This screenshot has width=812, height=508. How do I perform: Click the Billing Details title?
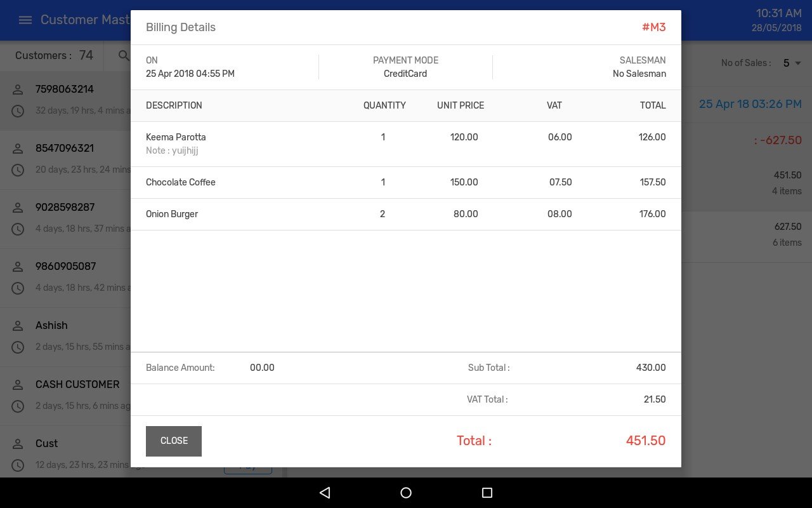point(181,27)
